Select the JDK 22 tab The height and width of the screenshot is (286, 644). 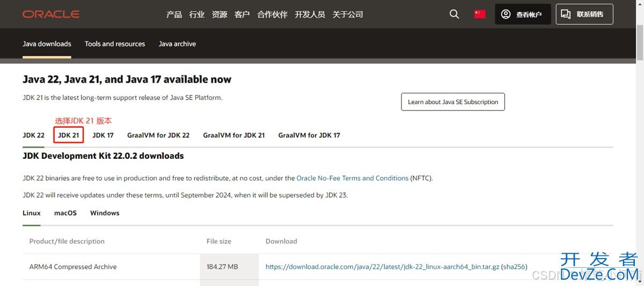click(33, 135)
